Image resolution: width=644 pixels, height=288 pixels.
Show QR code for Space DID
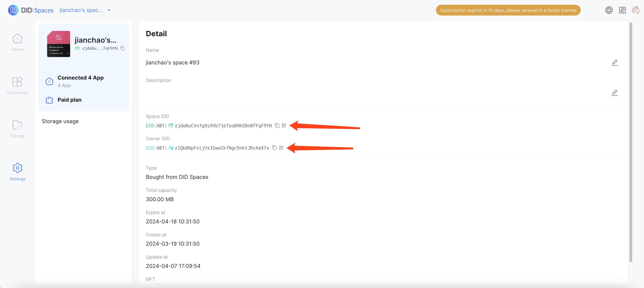284,125
